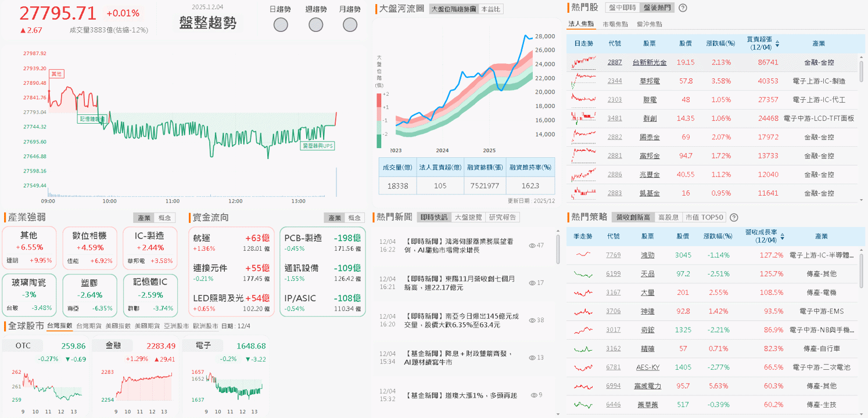Open the 群創 daily sparkline chart
The width and height of the screenshot is (868, 418).
pos(584,118)
